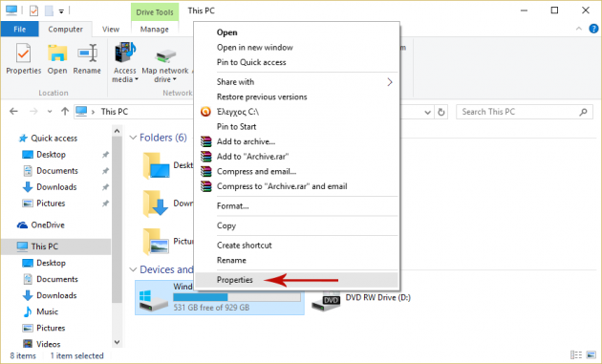Switch to the Manage ribbon tab

point(155,30)
